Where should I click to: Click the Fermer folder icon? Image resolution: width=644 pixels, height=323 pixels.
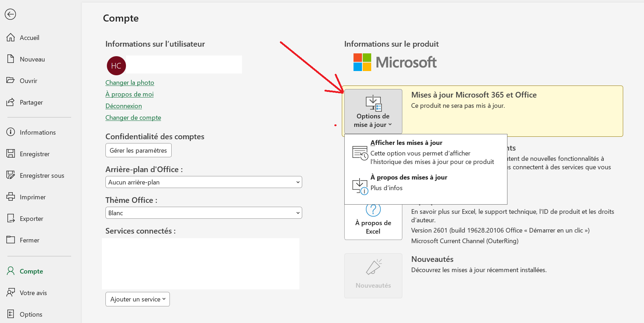tap(11, 240)
